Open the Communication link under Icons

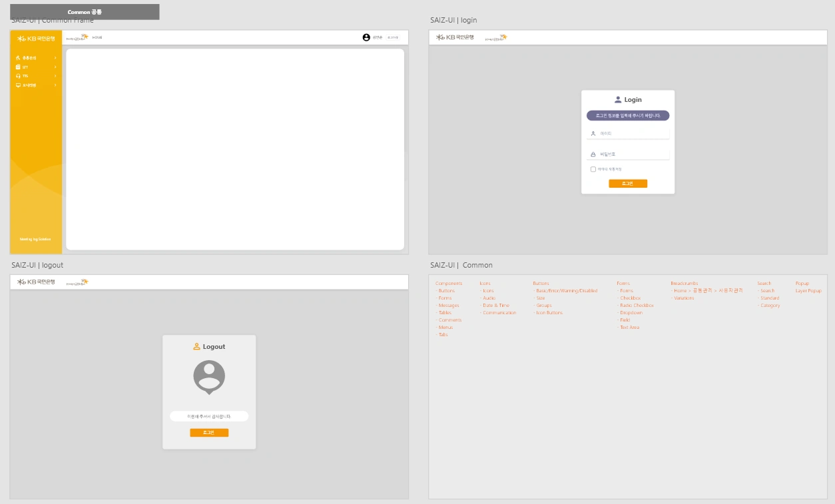(x=498, y=313)
